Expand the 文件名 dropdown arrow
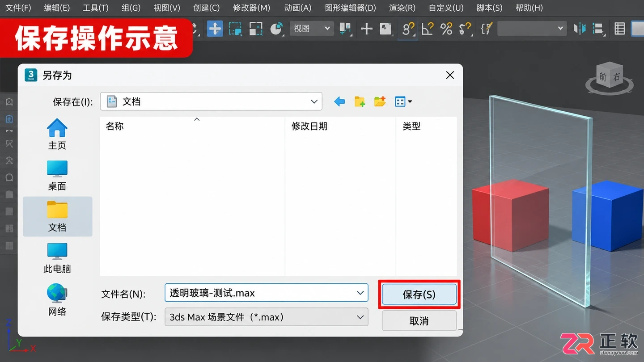 (x=360, y=293)
